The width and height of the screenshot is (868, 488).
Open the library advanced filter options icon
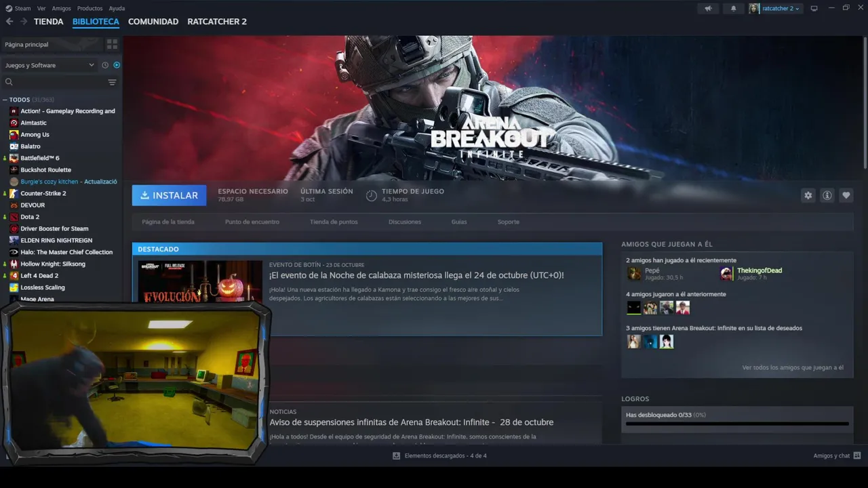(112, 82)
